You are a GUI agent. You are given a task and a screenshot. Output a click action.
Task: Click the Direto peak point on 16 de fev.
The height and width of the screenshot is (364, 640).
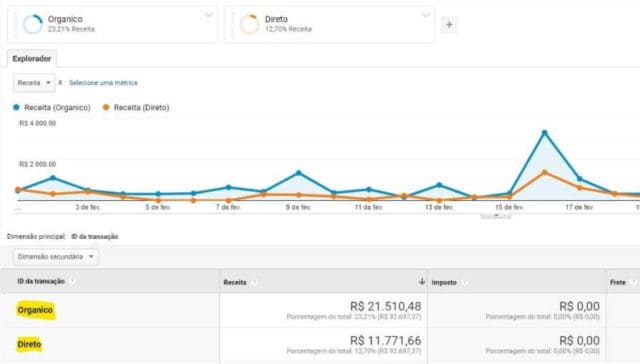point(544,172)
